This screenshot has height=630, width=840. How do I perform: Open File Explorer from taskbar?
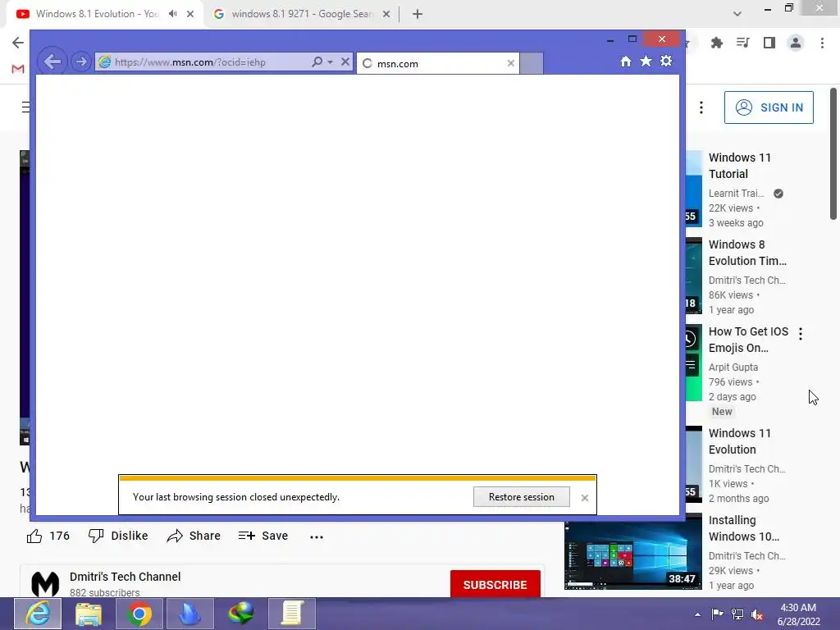[89, 614]
